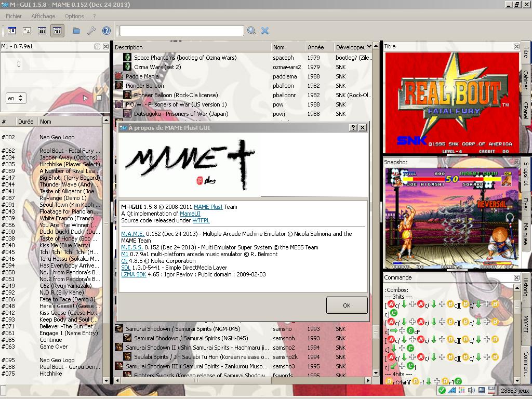Click the search magnifier icon
This screenshot has width=532, height=399.
click(x=251, y=31)
